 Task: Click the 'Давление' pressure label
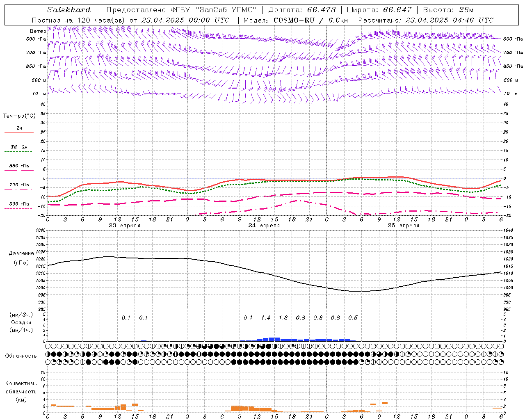21,253
